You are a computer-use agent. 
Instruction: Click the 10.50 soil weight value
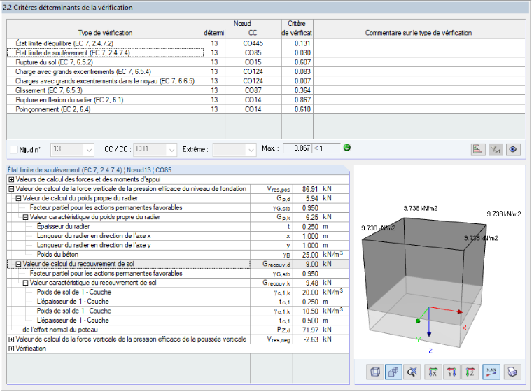pyautogui.click(x=307, y=311)
